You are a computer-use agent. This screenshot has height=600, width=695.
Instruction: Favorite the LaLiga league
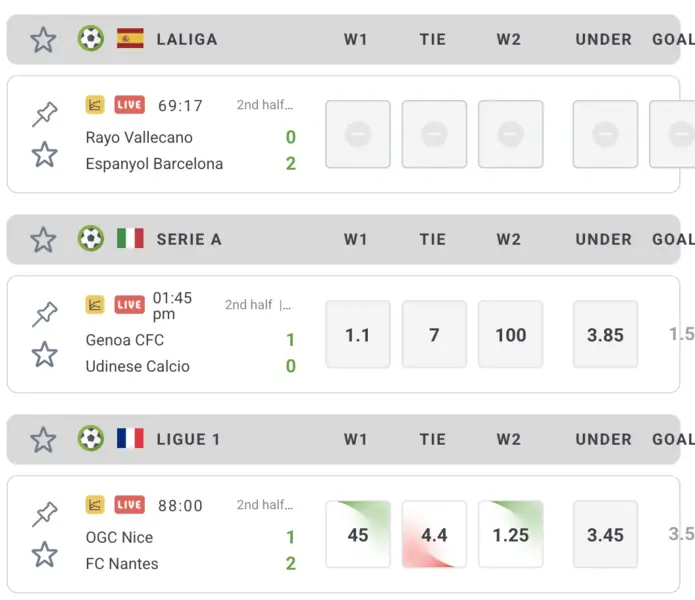coord(43,39)
